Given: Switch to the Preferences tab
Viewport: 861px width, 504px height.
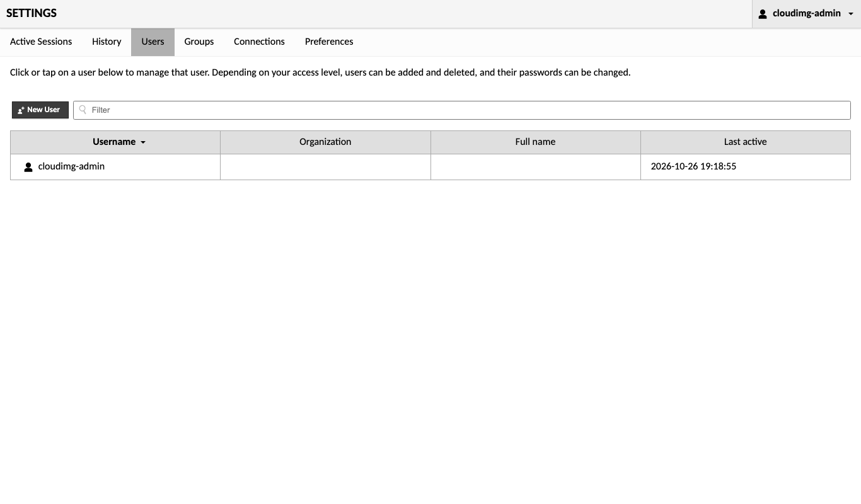Looking at the screenshot, I should point(329,42).
